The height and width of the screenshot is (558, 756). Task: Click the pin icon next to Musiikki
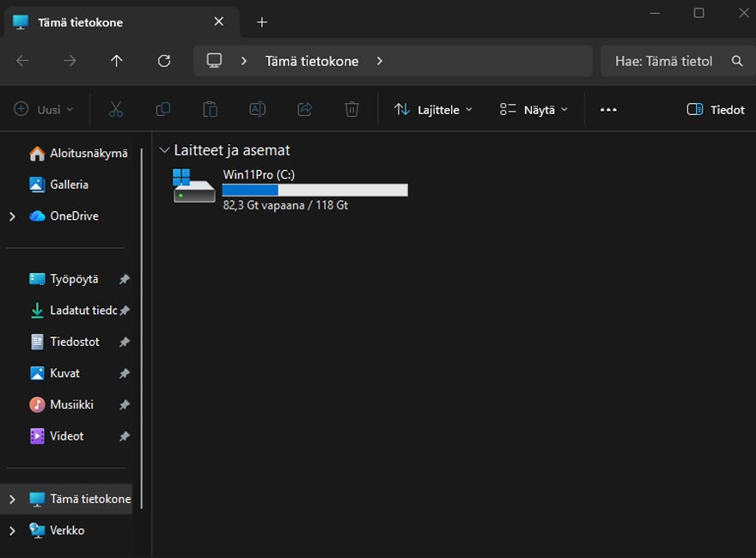[x=125, y=404]
